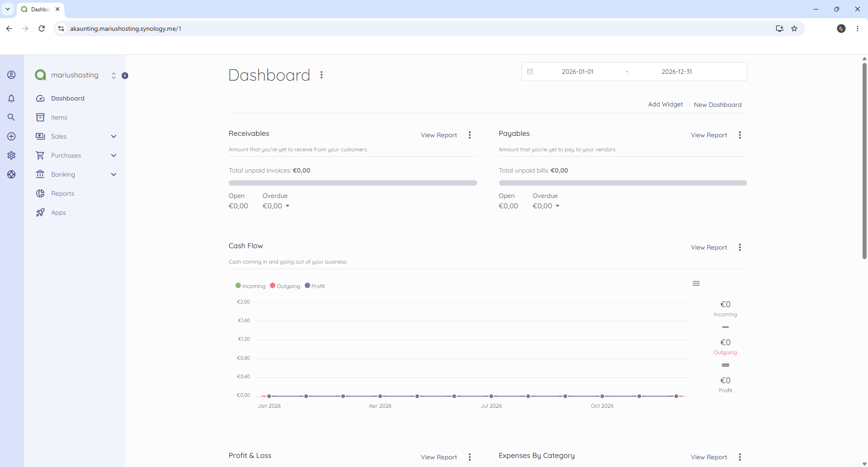Expand the Payables Overdue dropdown arrow
This screenshot has height=467, width=868.
pyautogui.click(x=557, y=206)
